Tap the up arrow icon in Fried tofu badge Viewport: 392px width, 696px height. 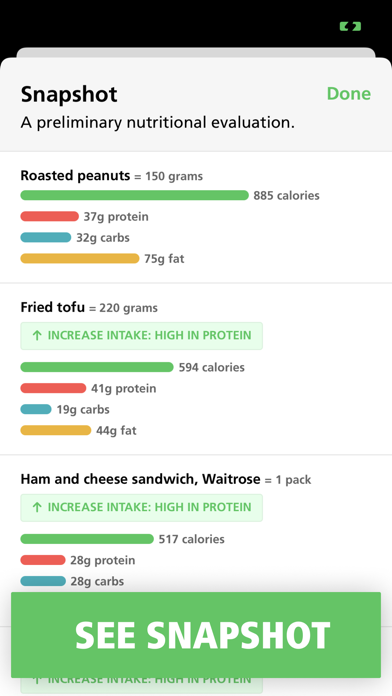37,336
